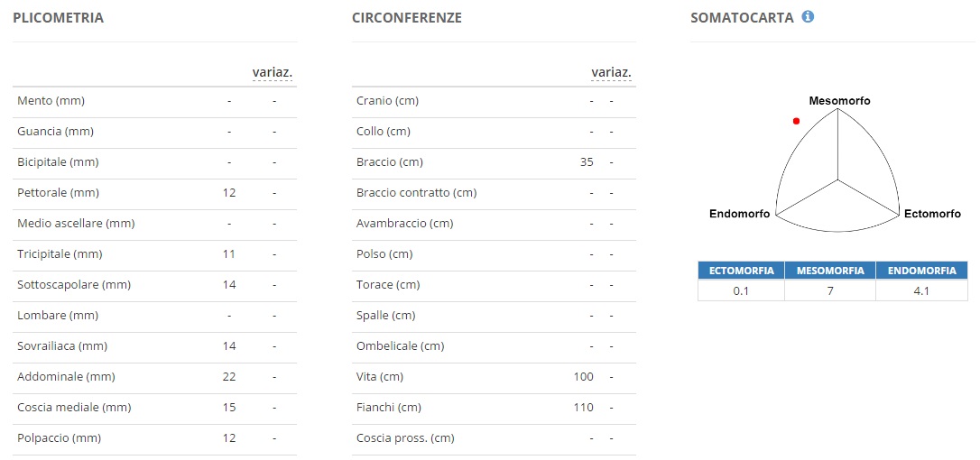Click the Somatocarta info icon
Viewport: 980px width, 460px height.
[x=808, y=17]
